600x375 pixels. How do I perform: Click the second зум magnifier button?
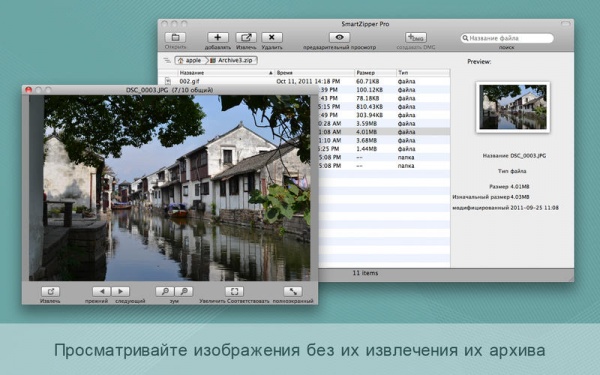pos(184,292)
